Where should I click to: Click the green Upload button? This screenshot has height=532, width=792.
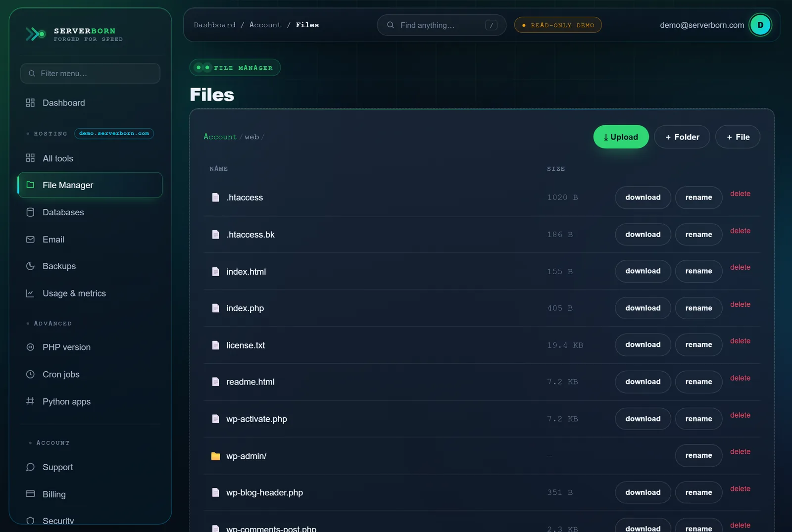pos(621,137)
